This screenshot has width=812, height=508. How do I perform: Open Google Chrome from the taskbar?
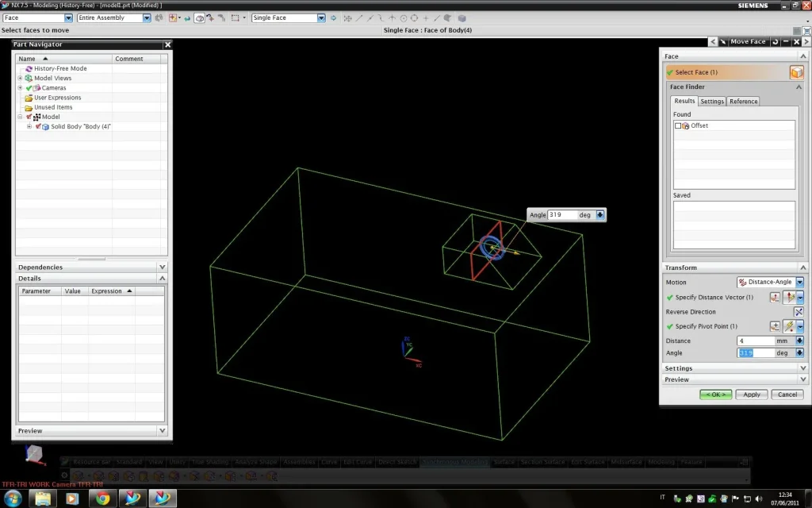click(x=102, y=498)
